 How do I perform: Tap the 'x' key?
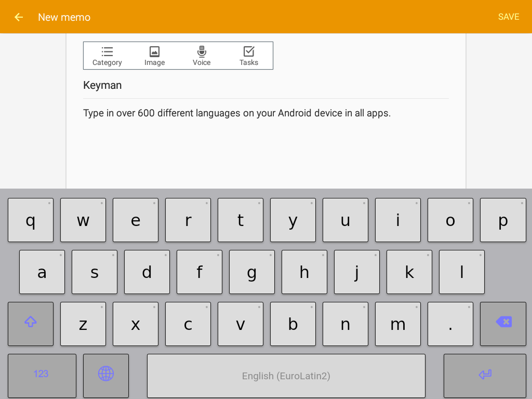click(136, 324)
